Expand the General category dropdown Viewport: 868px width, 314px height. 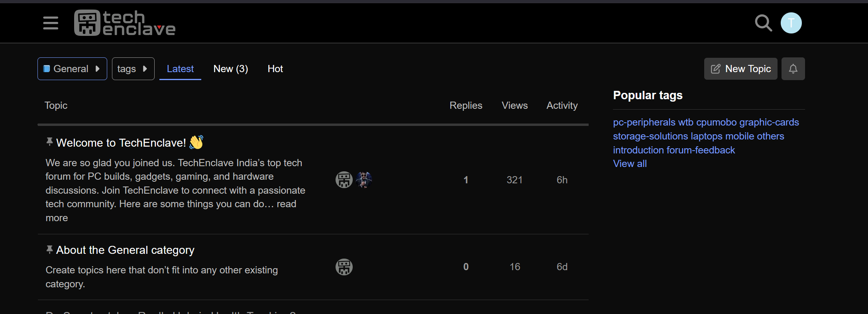72,69
